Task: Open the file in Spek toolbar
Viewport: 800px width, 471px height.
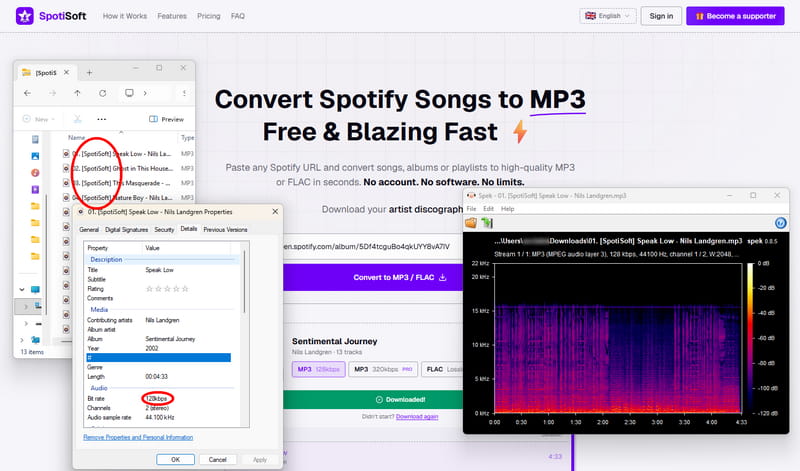Action: coord(470,222)
